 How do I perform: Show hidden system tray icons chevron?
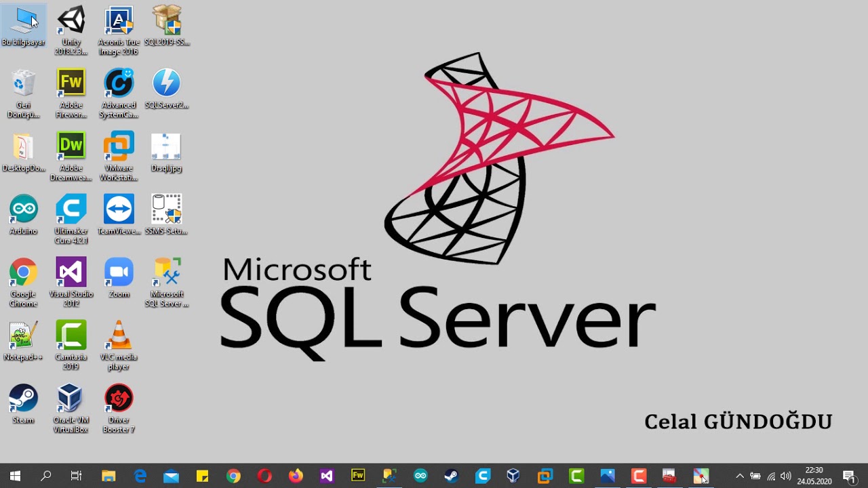(x=740, y=476)
